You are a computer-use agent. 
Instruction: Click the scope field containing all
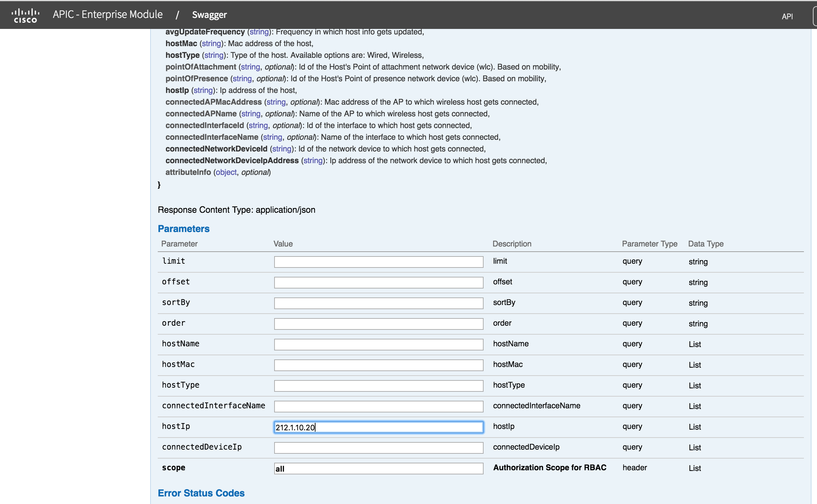pos(378,468)
